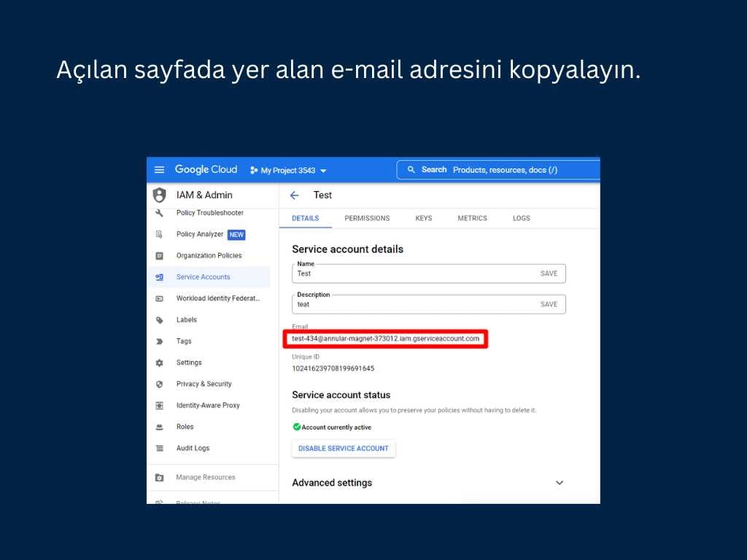Click the search magnifier icon
The image size is (747, 560).
(411, 169)
